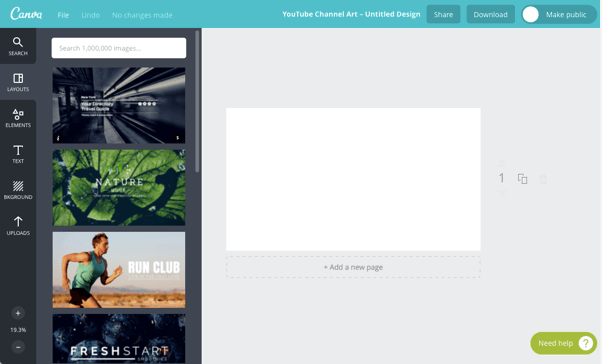Viewport: 602px width, 364px height.
Task: Click the No changes made status
Action: 142,15
